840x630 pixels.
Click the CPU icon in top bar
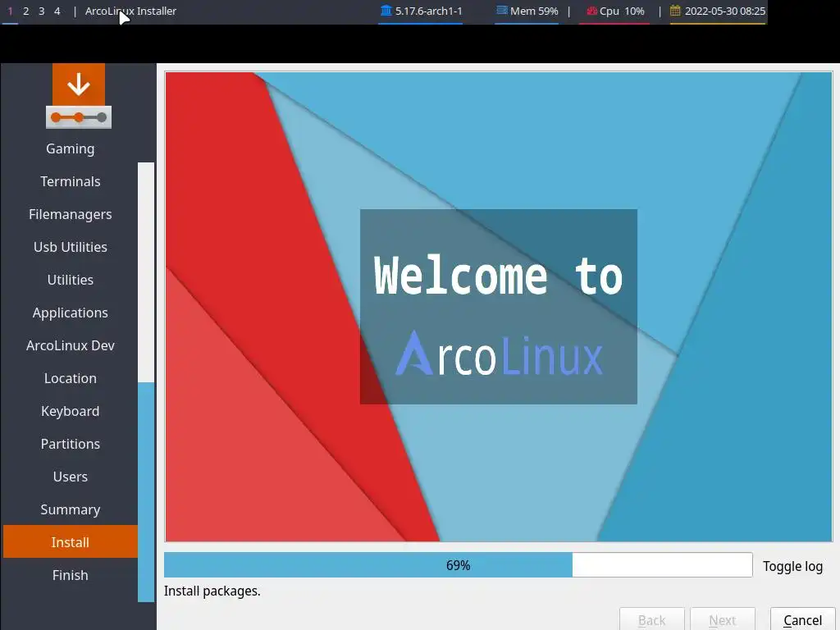[x=591, y=11]
